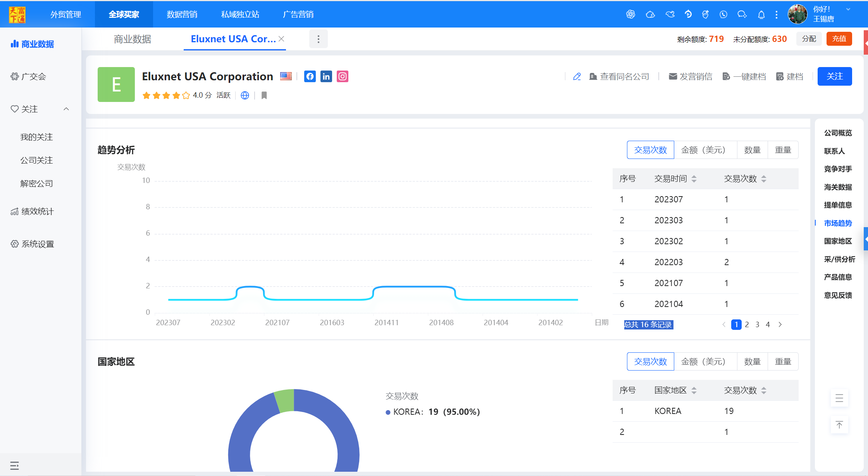Click the 建档 button
868x476 pixels.
790,76
